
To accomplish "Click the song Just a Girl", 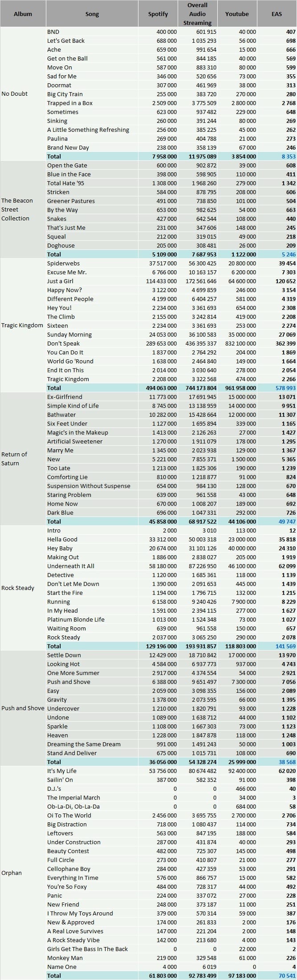I will [x=60, y=281].
